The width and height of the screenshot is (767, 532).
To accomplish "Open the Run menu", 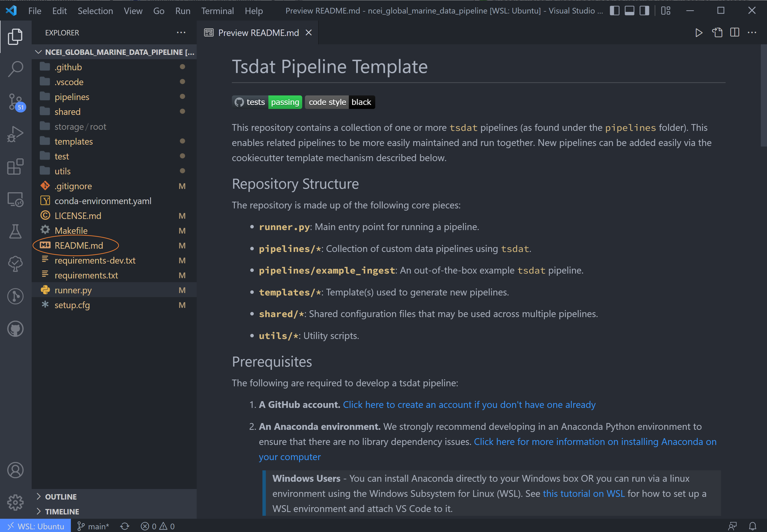I will [x=183, y=11].
